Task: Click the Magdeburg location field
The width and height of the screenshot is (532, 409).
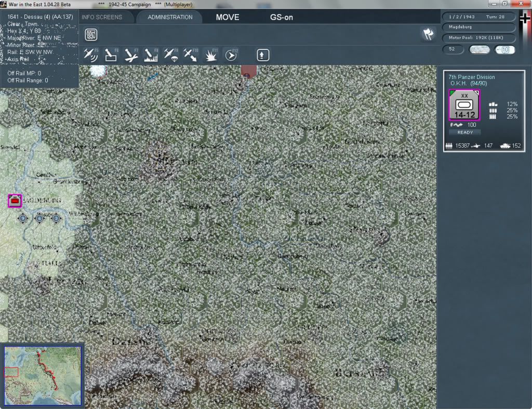Action: pos(478,27)
